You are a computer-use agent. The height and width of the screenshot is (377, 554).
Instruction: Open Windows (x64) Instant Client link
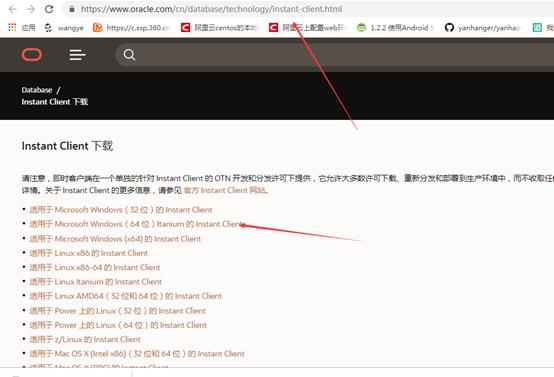pyautogui.click(x=115, y=239)
